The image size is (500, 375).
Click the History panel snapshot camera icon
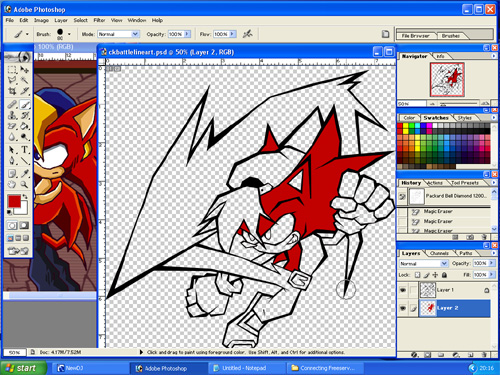470,237
